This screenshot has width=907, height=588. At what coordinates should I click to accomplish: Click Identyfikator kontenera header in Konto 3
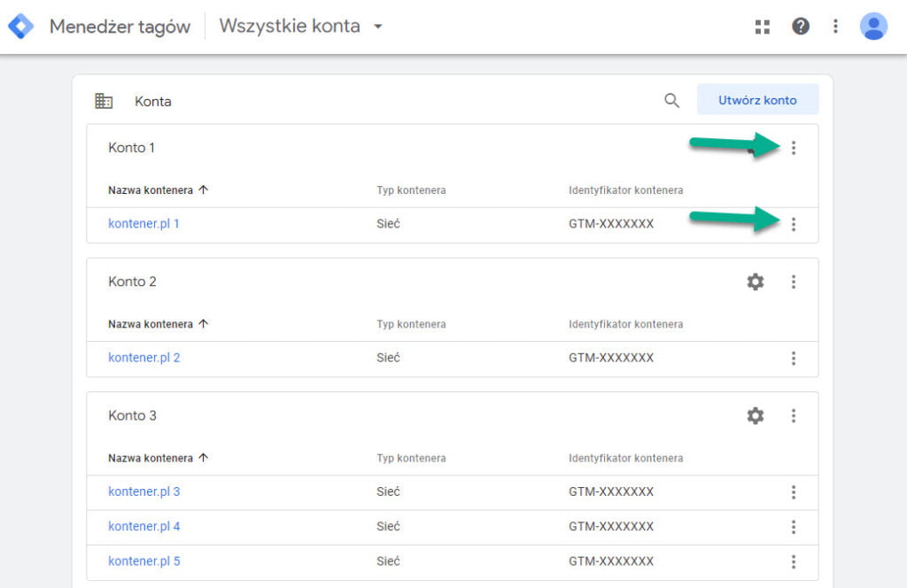(x=626, y=458)
